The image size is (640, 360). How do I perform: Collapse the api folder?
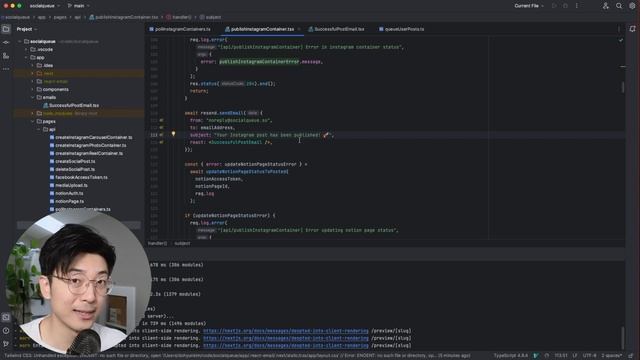pos(39,129)
